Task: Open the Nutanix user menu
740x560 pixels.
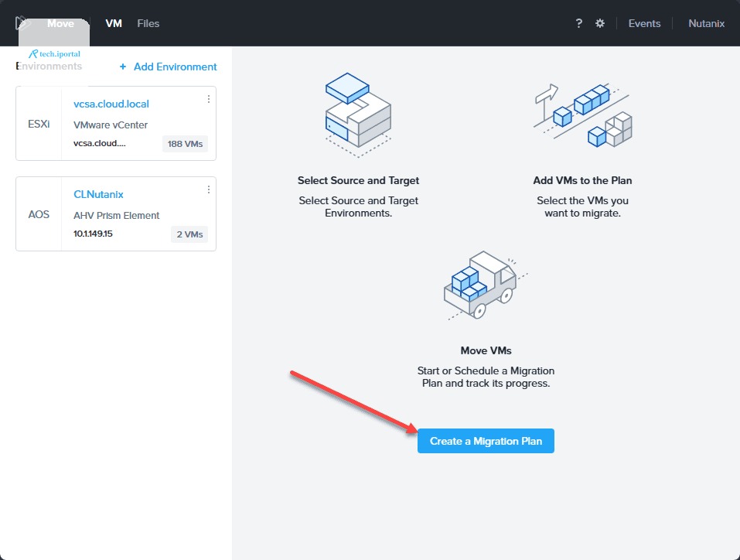Action: click(706, 23)
